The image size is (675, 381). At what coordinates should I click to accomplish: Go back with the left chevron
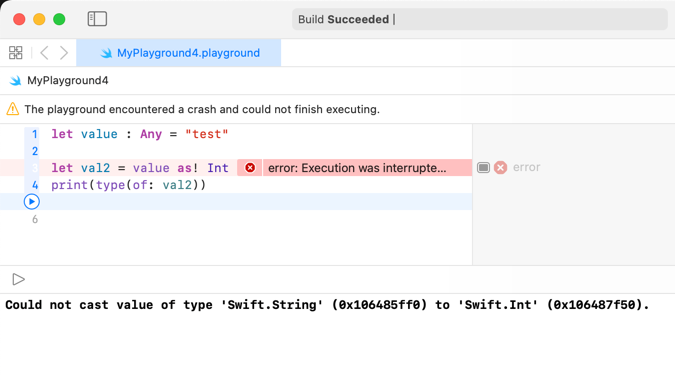click(x=44, y=53)
